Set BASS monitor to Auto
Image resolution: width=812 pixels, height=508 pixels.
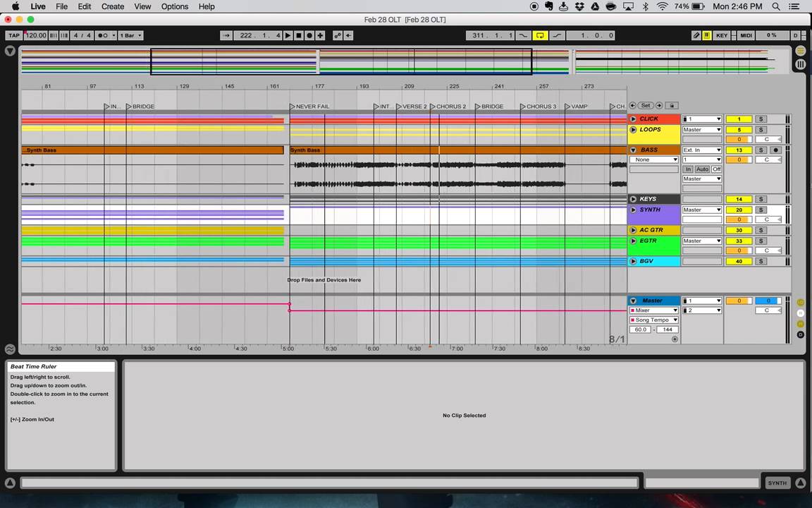point(702,169)
